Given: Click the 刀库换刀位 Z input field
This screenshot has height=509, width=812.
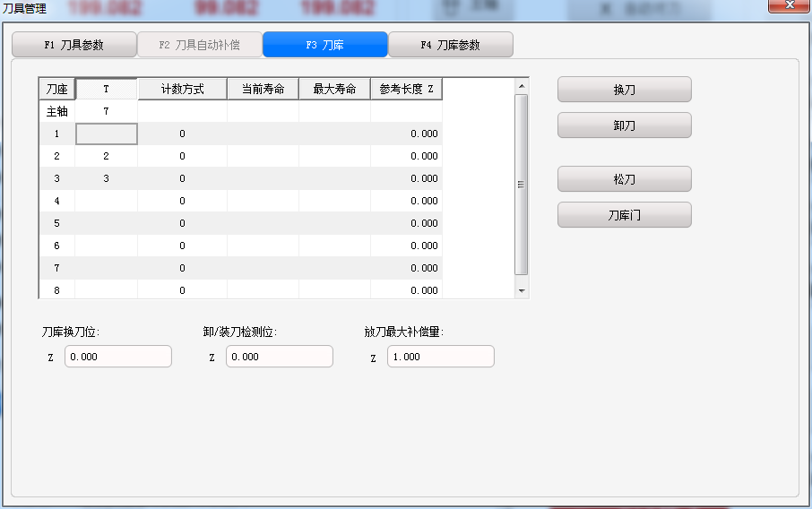Looking at the screenshot, I should (x=117, y=357).
